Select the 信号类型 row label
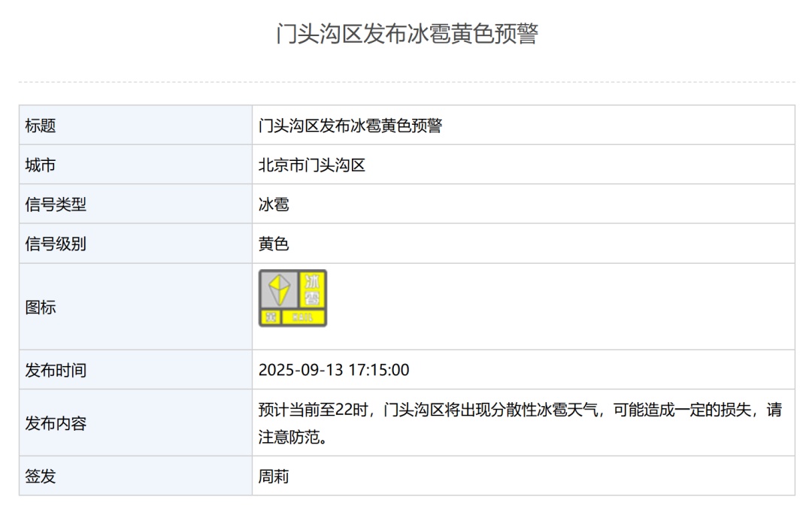812x521 pixels. click(x=56, y=204)
